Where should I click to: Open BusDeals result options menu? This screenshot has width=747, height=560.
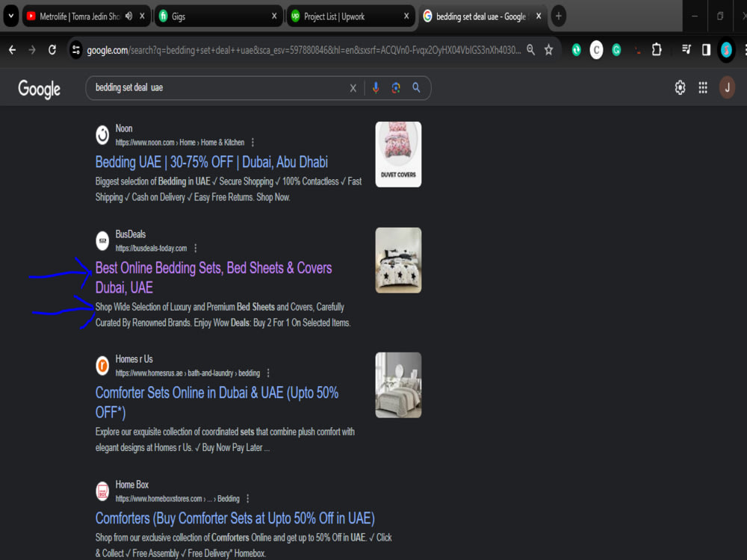click(195, 248)
